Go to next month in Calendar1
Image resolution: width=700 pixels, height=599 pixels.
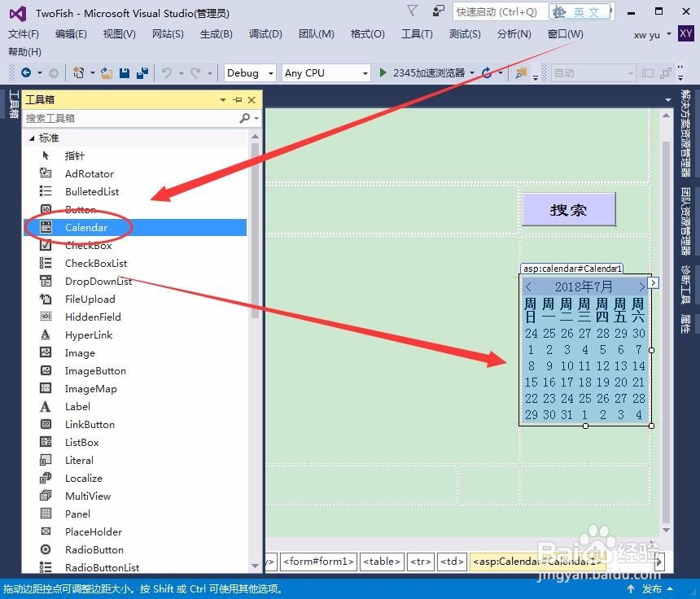641,286
